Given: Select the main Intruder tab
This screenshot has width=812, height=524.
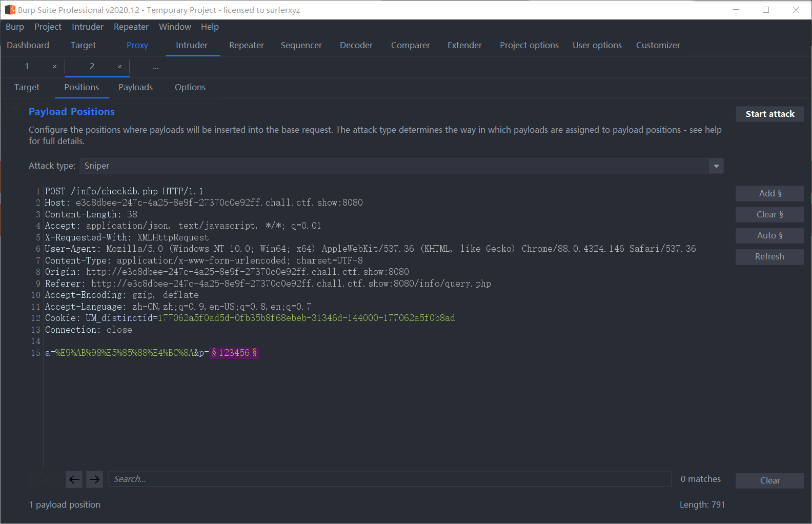Looking at the screenshot, I should 192,45.
